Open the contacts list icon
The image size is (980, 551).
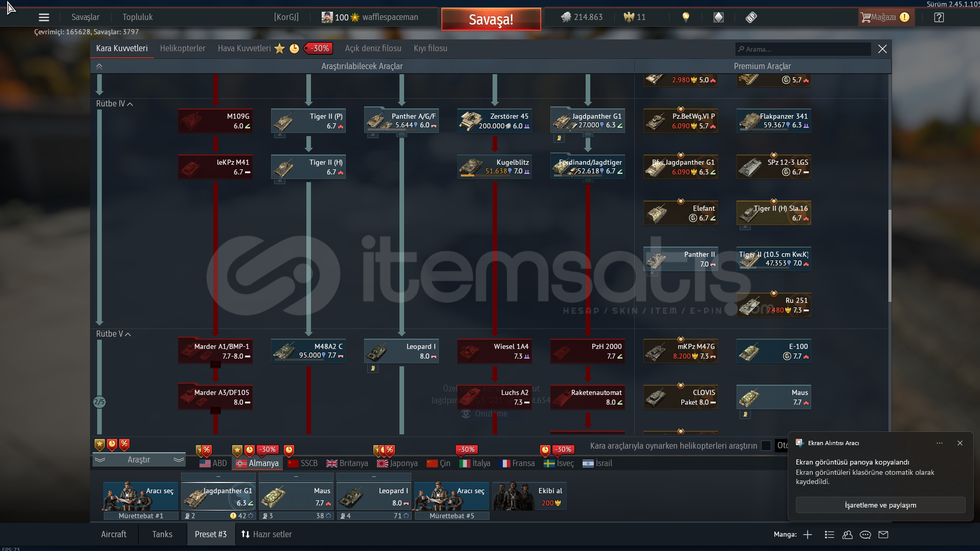pyautogui.click(x=830, y=535)
